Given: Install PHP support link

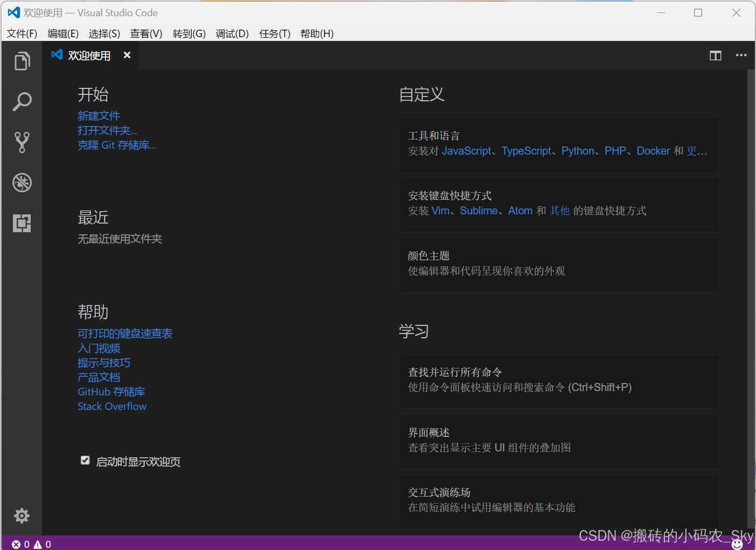Looking at the screenshot, I should click(615, 151).
